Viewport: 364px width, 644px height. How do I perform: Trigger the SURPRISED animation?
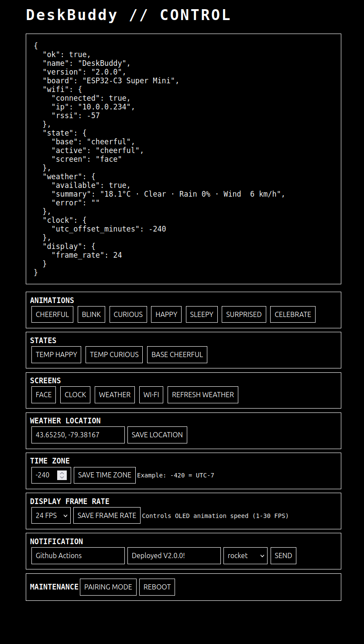coord(244,314)
